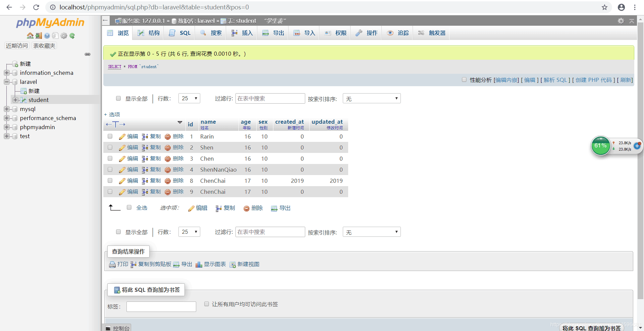The image size is (644, 331).
Task: Expand the mysql node in the tree
Action: [x=7, y=109]
